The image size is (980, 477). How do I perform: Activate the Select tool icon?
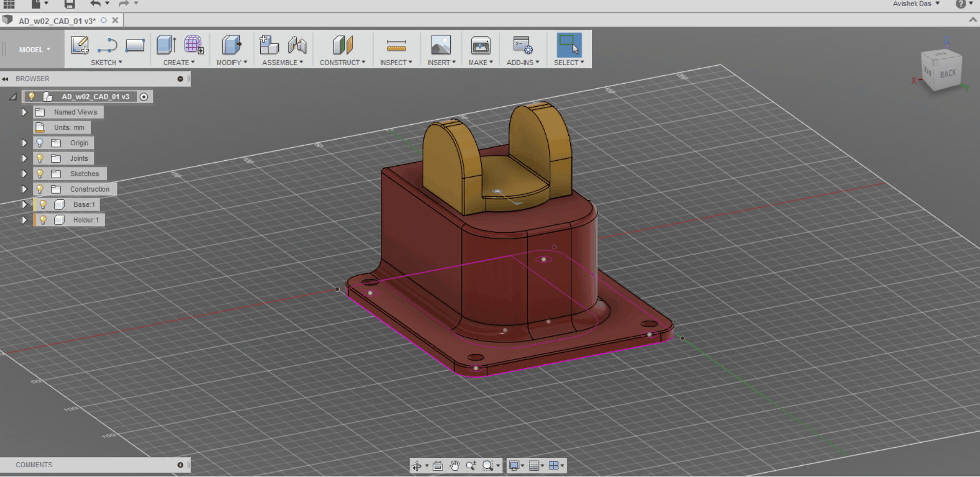[x=569, y=45]
